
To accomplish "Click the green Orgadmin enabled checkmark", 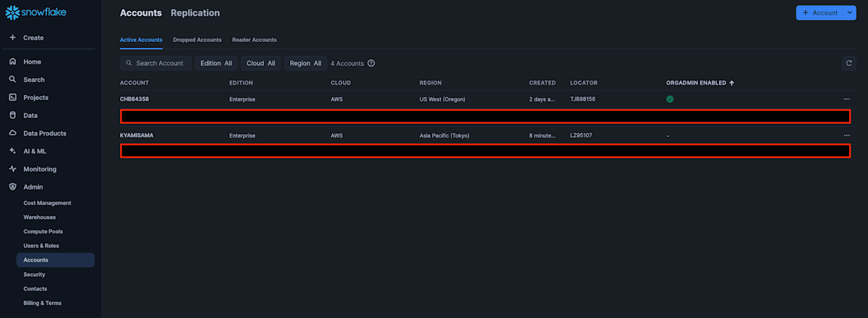I will point(670,99).
